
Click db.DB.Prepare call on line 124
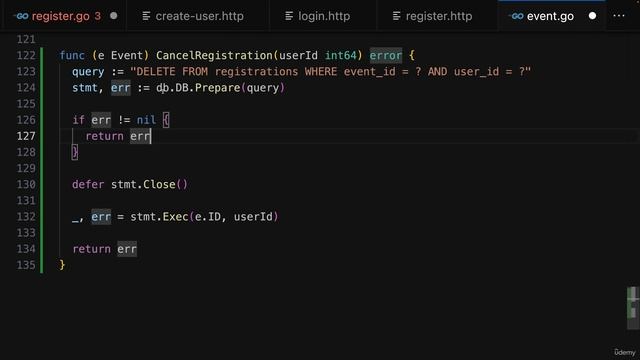(x=221, y=88)
